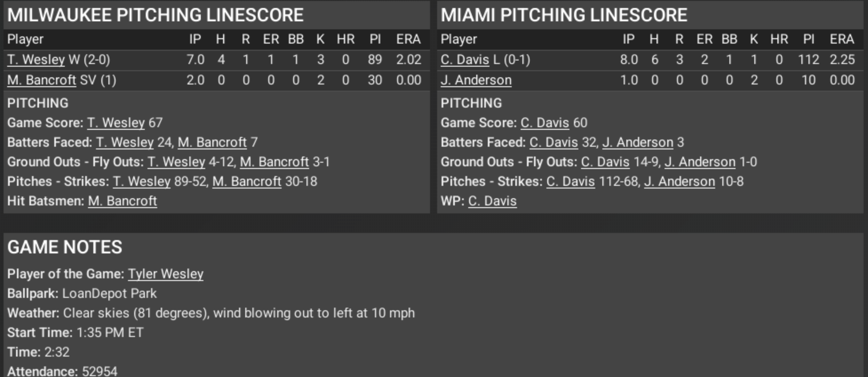Open M. Bancroft in Milwaukee Pitches - Strikes line

click(x=247, y=181)
